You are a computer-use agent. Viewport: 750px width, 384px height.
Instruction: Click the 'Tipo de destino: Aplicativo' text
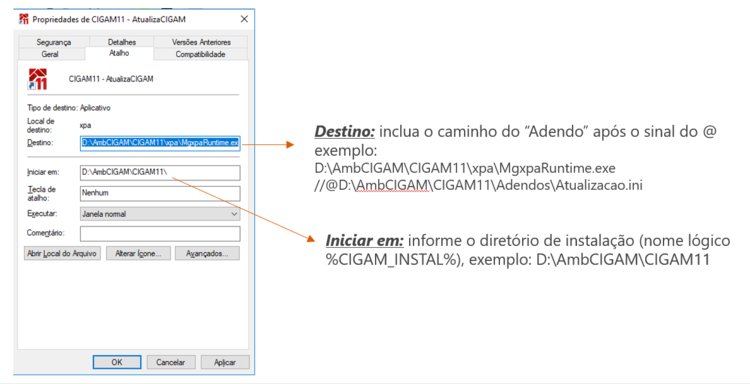click(69, 108)
